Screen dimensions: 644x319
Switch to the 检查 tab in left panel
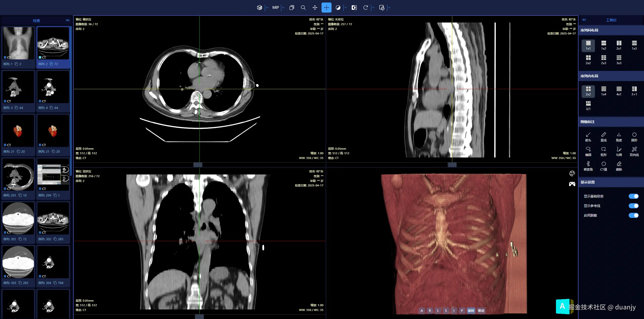pyautogui.click(x=36, y=21)
